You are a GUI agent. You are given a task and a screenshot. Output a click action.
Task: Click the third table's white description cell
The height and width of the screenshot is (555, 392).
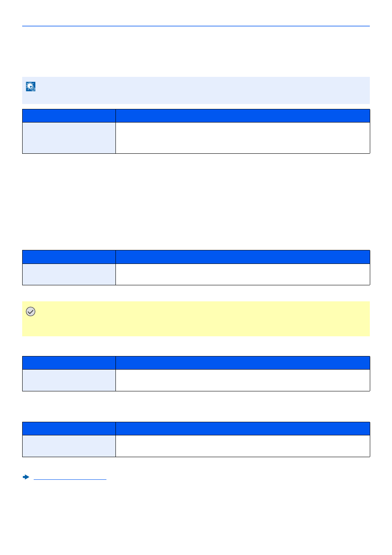242,380
